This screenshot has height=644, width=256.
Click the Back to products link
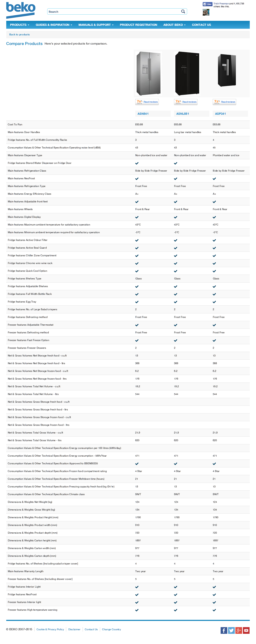pos(20,35)
